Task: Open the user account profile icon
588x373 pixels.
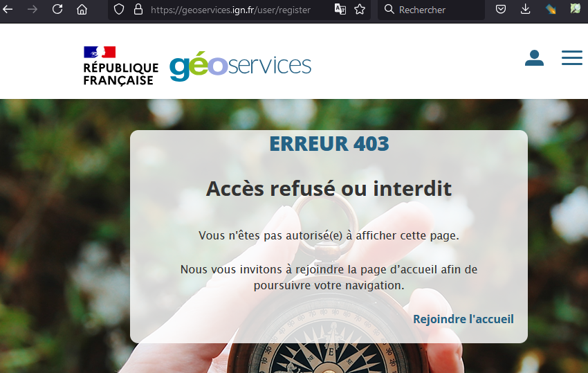Action: [534, 58]
